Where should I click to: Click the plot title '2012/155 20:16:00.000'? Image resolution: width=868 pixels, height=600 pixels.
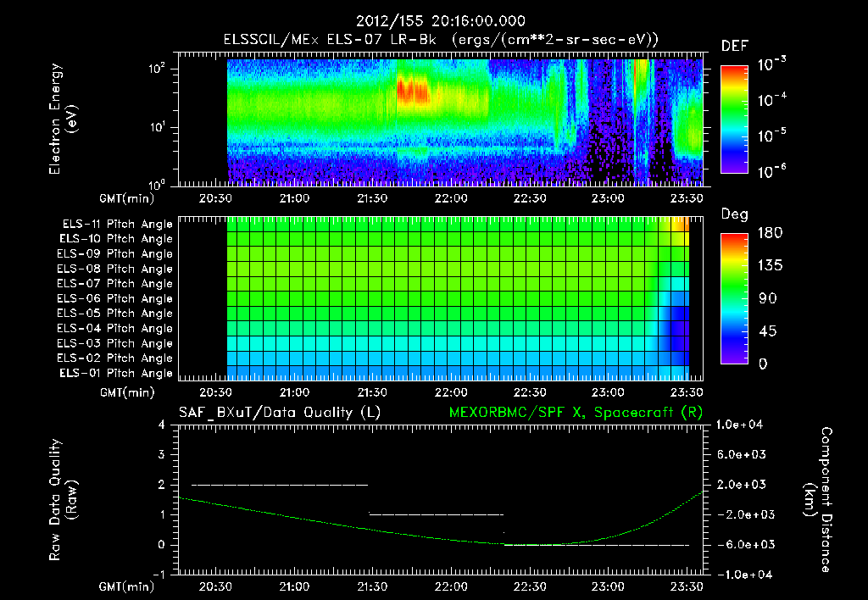(440, 21)
